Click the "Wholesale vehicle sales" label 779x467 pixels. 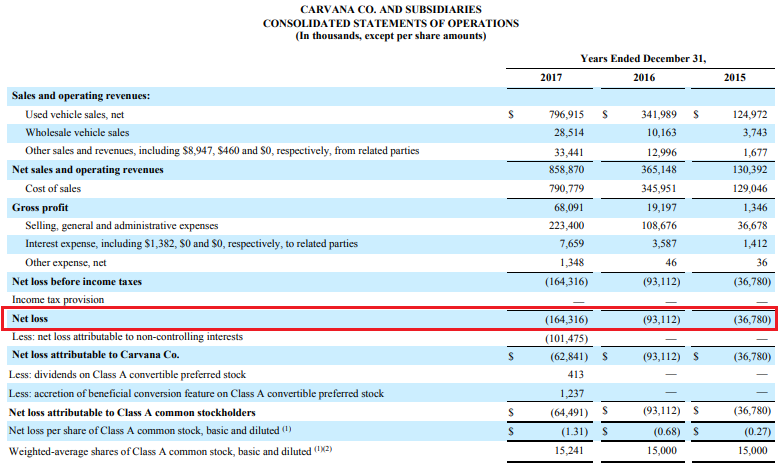click(x=77, y=133)
